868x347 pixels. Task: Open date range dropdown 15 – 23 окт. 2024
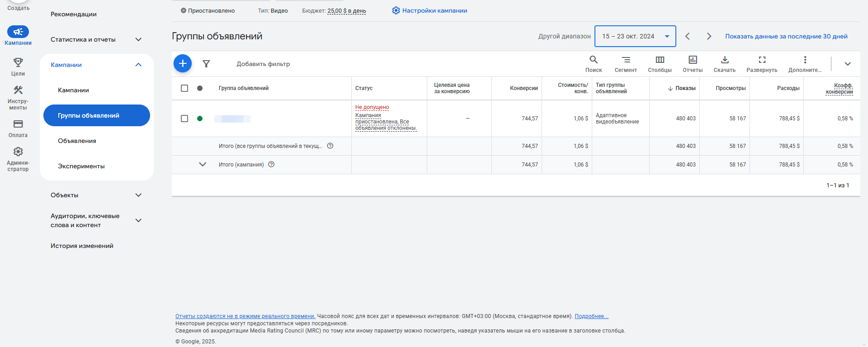pyautogui.click(x=635, y=36)
